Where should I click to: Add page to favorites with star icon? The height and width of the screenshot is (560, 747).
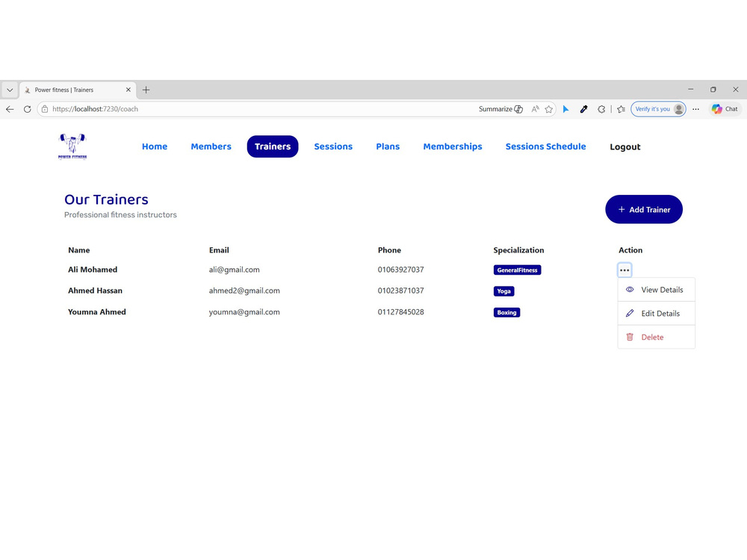point(549,109)
